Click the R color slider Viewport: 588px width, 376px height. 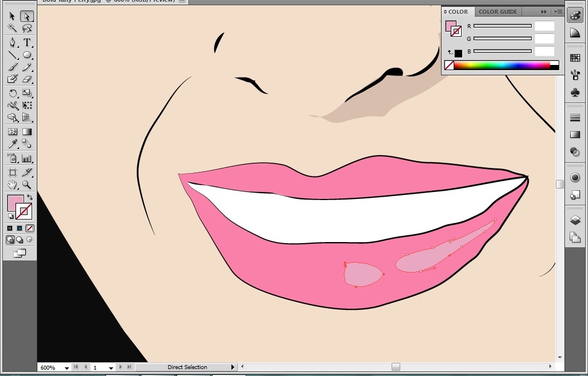502,26
